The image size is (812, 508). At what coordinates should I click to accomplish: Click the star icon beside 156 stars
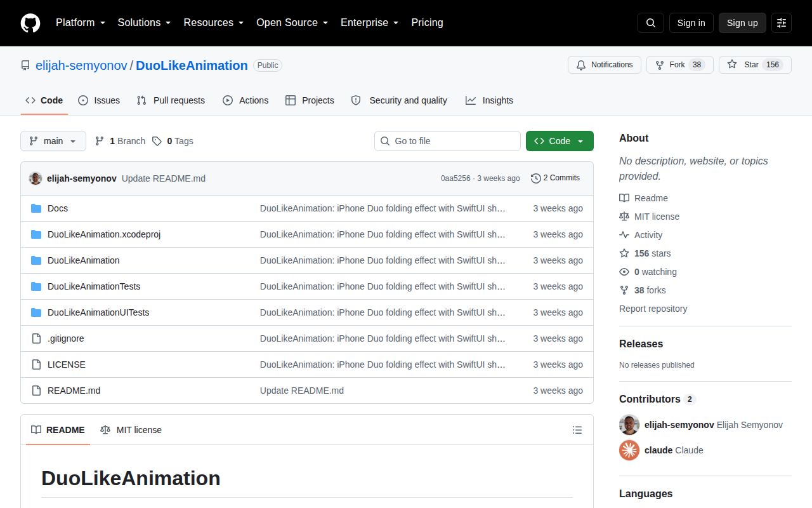click(624, 253)
